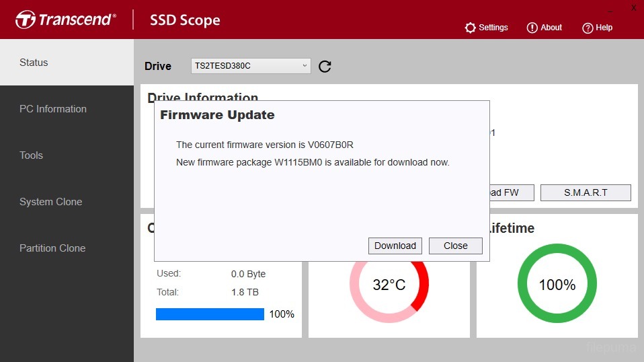Minimize the SSD Scope window

(x=610, y=9)
